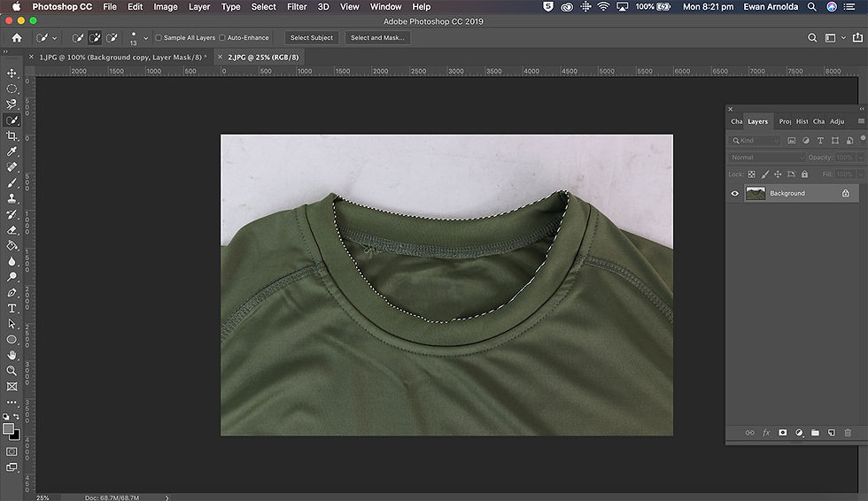
Task: Toggle Lock position icon
Action: pos(778,174)
